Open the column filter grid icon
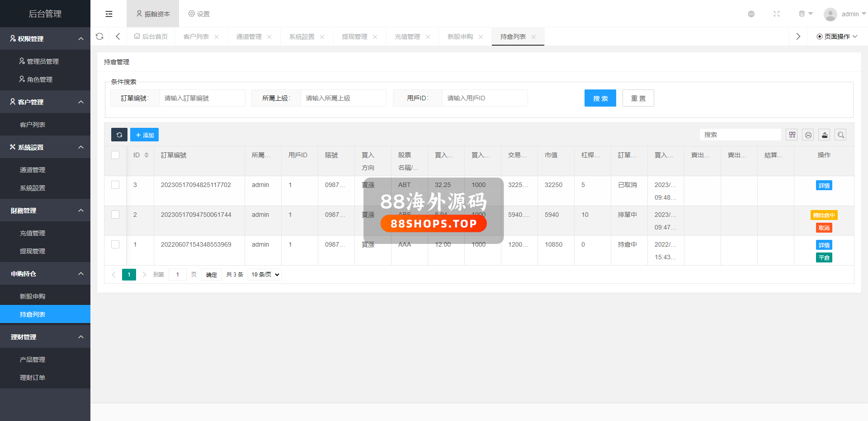The height and width of the screenshot is (421, 868). pyautogui.click(x=792, y=135)
